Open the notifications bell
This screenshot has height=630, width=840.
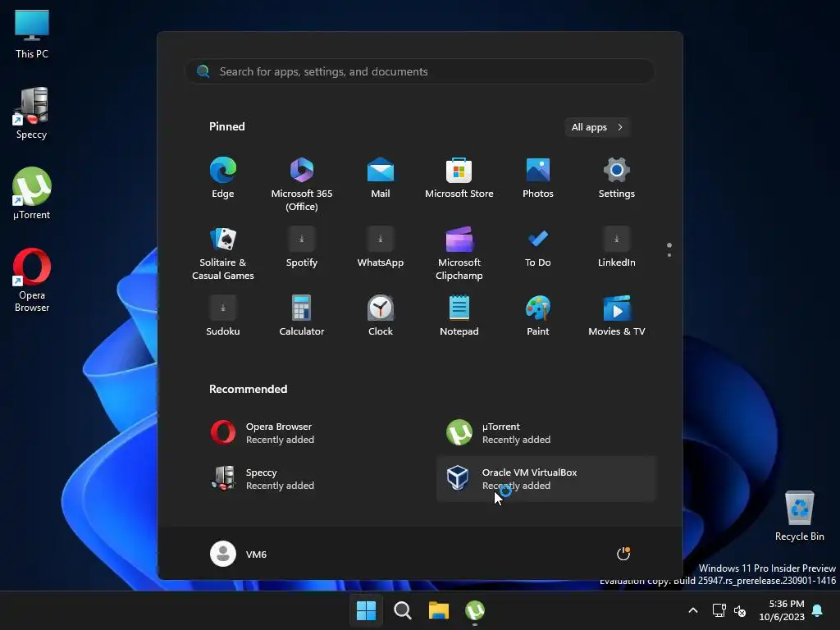818,610
